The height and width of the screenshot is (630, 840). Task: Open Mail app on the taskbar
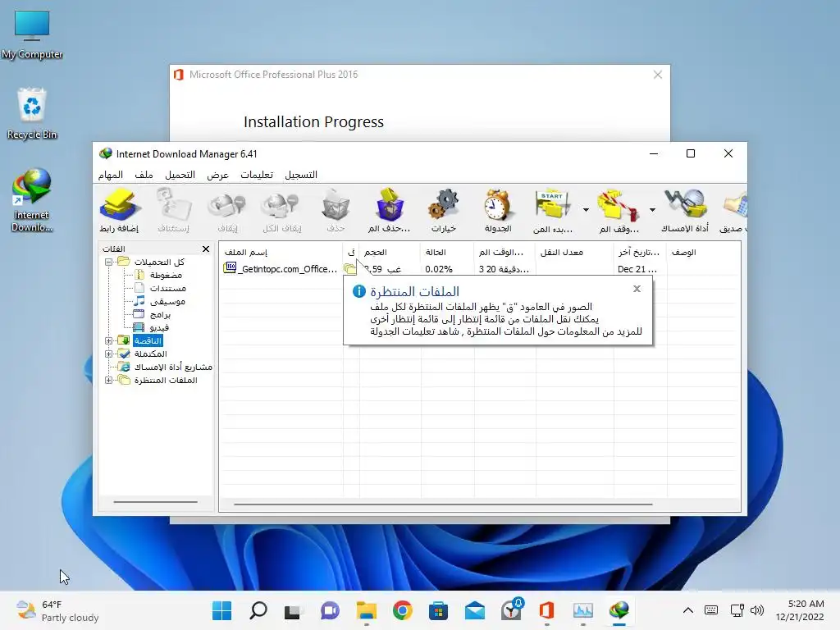(x=475, y=610)
